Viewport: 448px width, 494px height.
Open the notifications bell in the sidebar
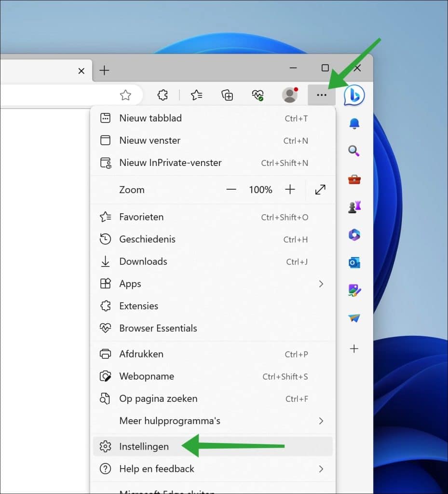[354, 123]
